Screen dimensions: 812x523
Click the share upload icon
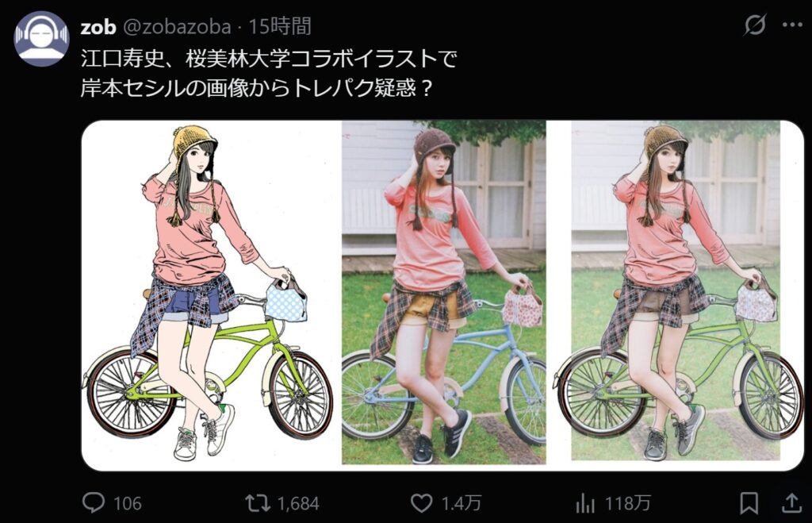[791, 503]
